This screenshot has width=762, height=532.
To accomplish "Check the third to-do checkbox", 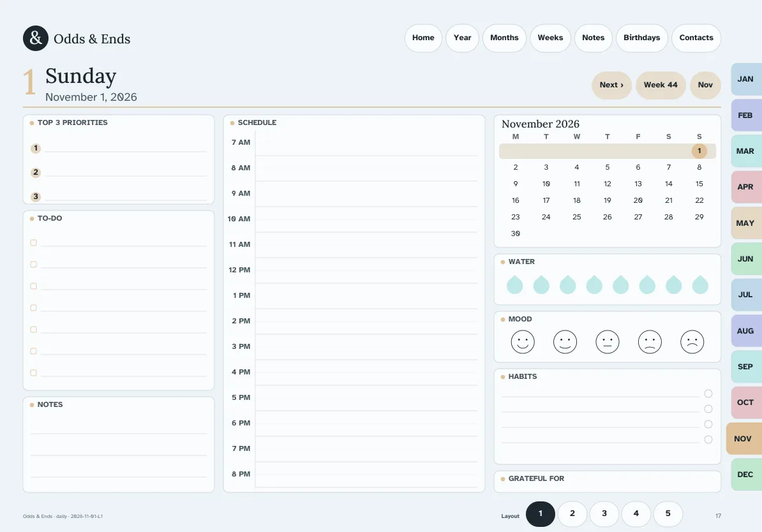I will tap(34, 286).
